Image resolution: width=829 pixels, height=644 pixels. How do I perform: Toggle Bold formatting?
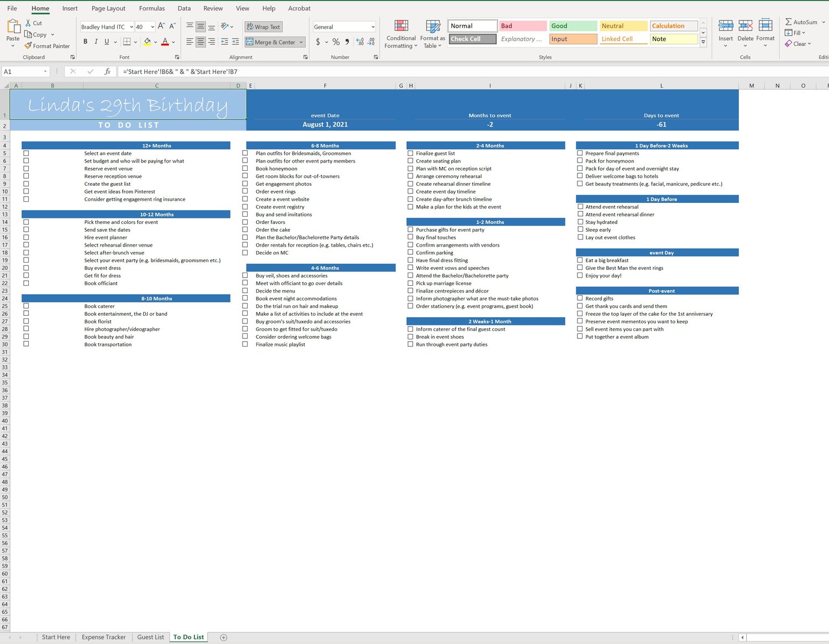[85, 41]
